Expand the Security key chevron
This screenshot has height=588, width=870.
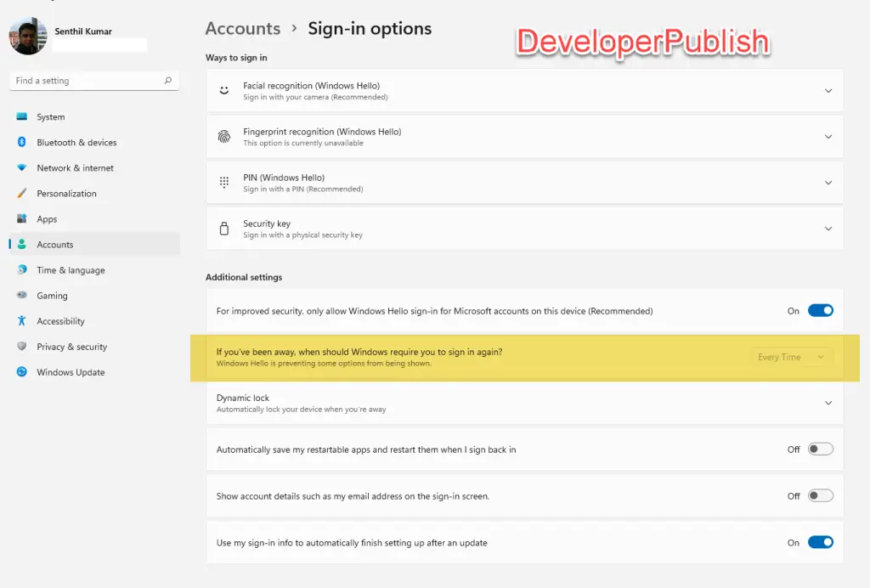tap(828, 229)
